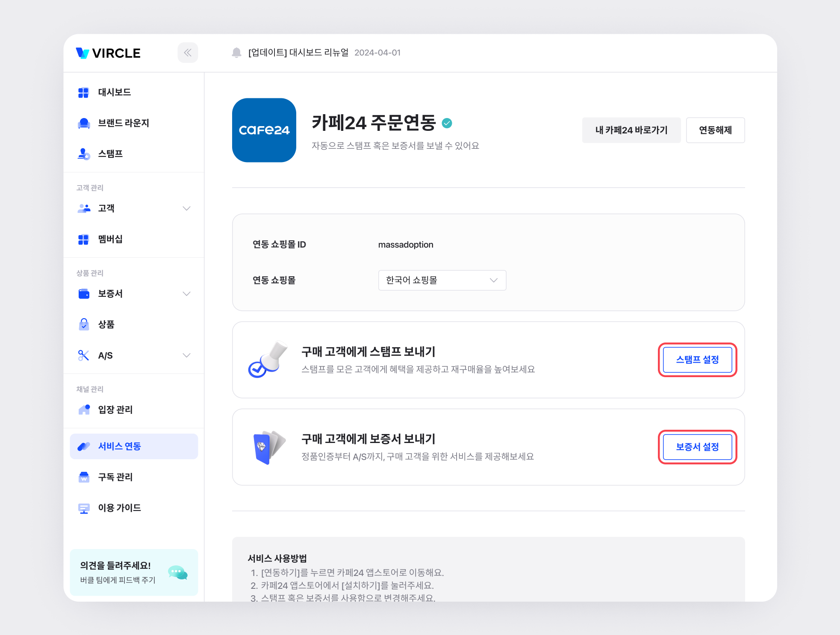Click the notification bell icon
The width and height of the screenshot is (840, 635).
[236, 53]
